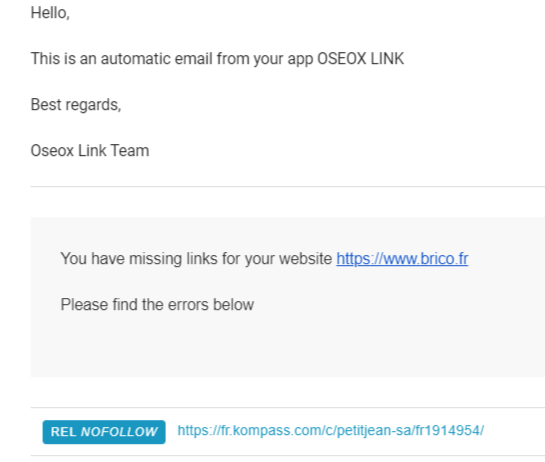The image size is (545, 462).
Task: Click the divider line above REL NOFOLLOW row
Action: (x=288, y=407)
